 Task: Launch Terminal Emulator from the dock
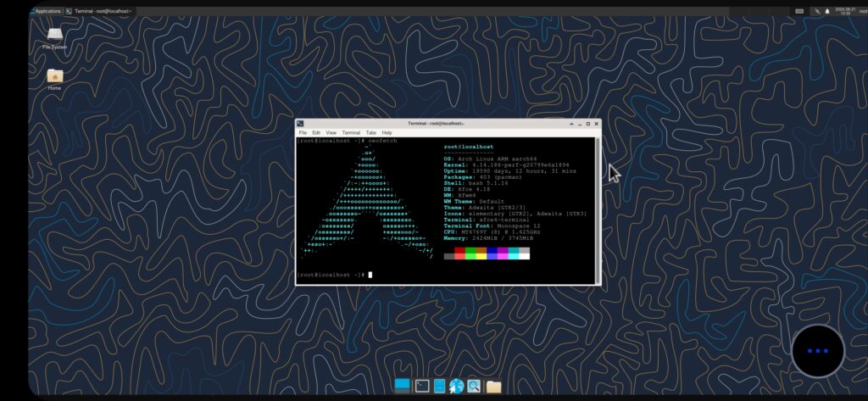point(421,386)
